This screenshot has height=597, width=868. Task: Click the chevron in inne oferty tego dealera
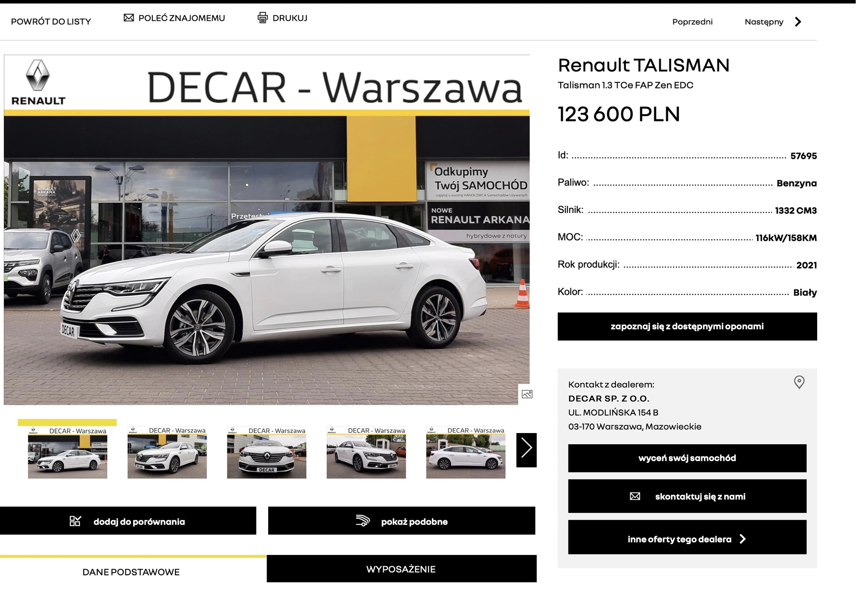point(743,539)
